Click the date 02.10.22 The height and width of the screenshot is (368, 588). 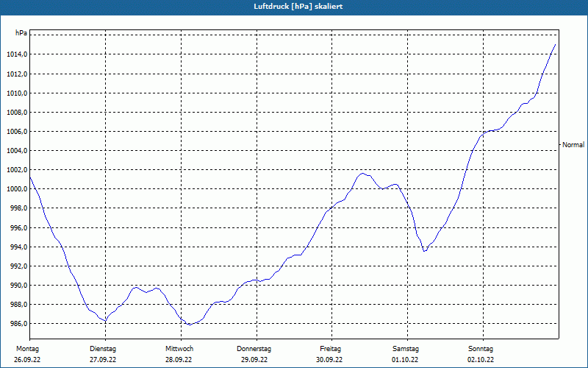coord(481,360)
